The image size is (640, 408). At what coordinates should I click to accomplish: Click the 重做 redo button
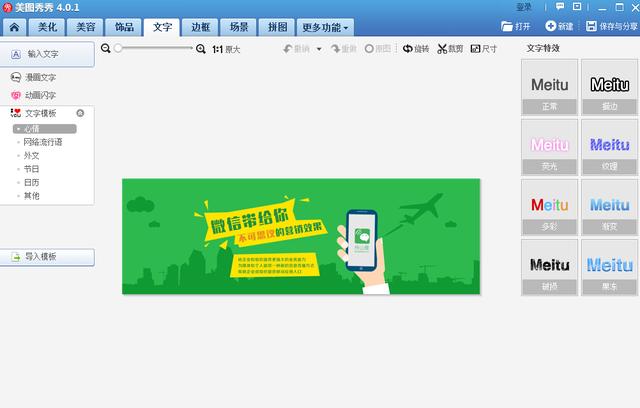[x=344, y=49]
